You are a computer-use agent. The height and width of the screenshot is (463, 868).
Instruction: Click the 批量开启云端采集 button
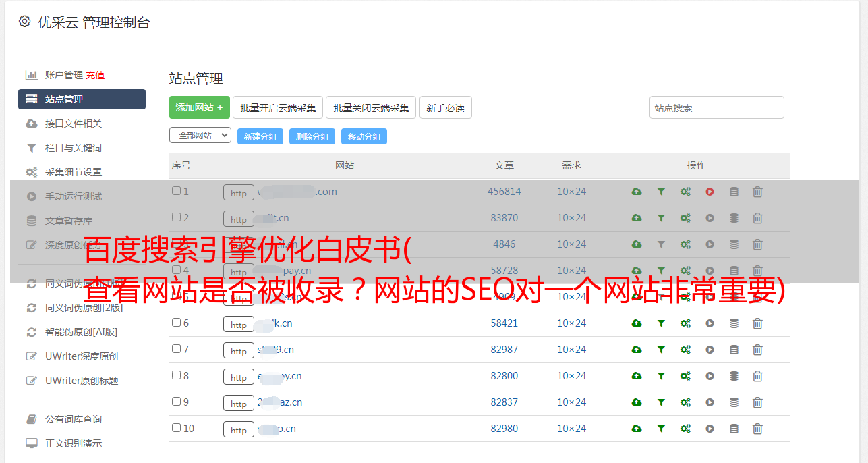[x=278, y=107]
